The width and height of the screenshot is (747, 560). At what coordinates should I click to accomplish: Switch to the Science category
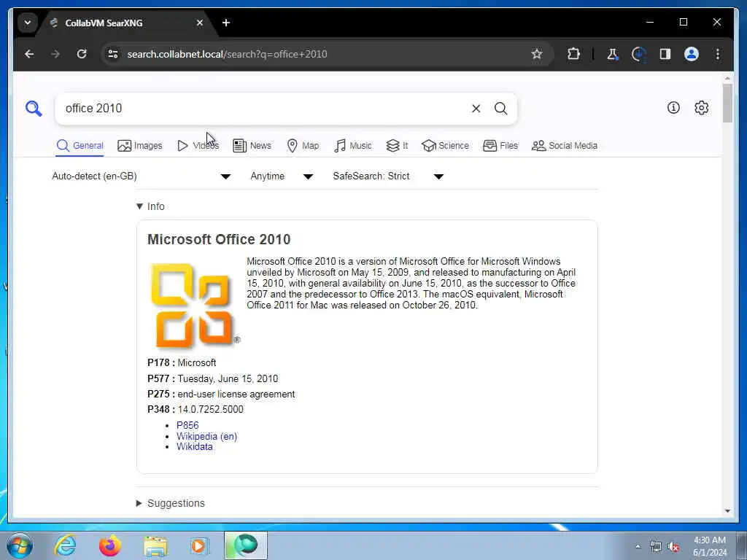(x=446, y=146)
